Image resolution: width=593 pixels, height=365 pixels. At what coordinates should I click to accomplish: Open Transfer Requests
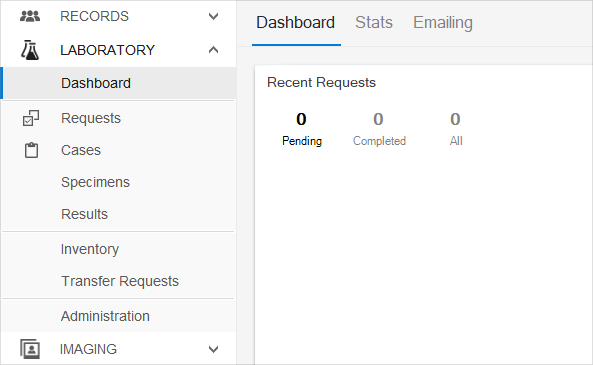coord(118,281)
